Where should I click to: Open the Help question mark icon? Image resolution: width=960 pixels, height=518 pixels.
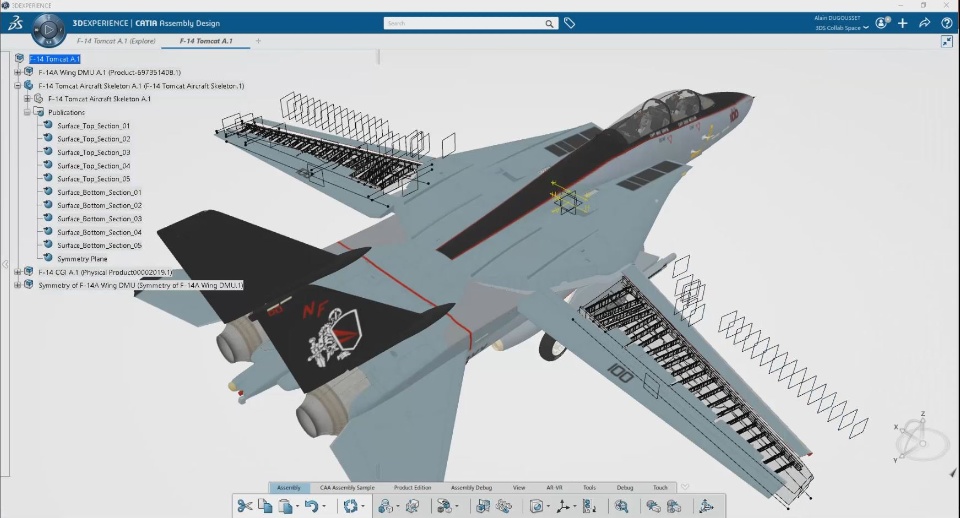tap(947, 23)
